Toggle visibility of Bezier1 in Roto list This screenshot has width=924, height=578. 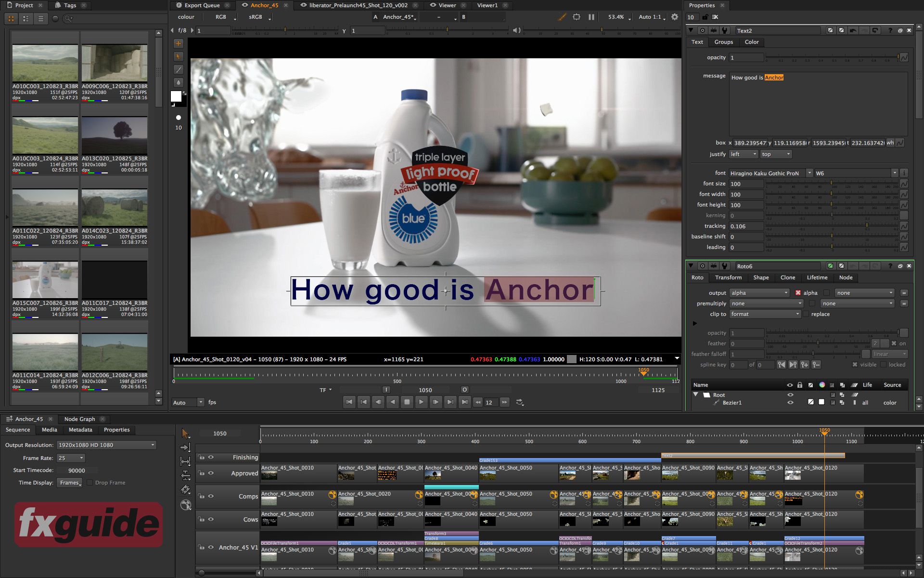click(790, 403)
